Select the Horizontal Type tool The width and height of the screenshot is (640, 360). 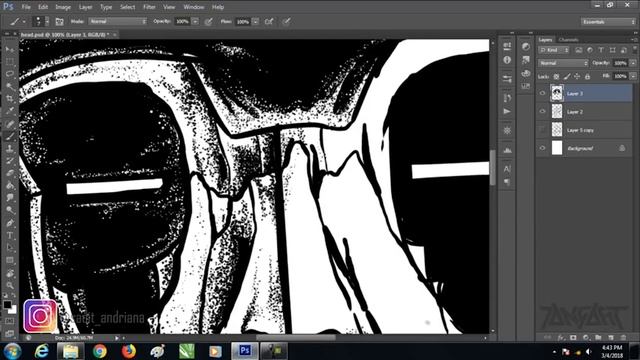[10, 236]
